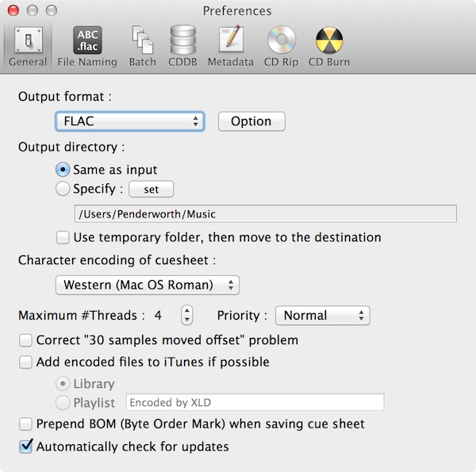The height and width of the screenshot is (472, 476).
Task: Open the Western (Mac OS Roman) encoding dropdown
Action: (x=148, y=285)
